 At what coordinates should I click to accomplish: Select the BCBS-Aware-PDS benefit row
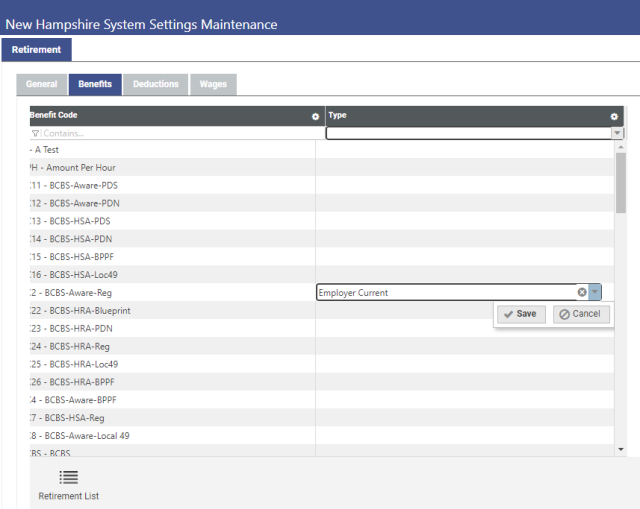coord(82,185)
